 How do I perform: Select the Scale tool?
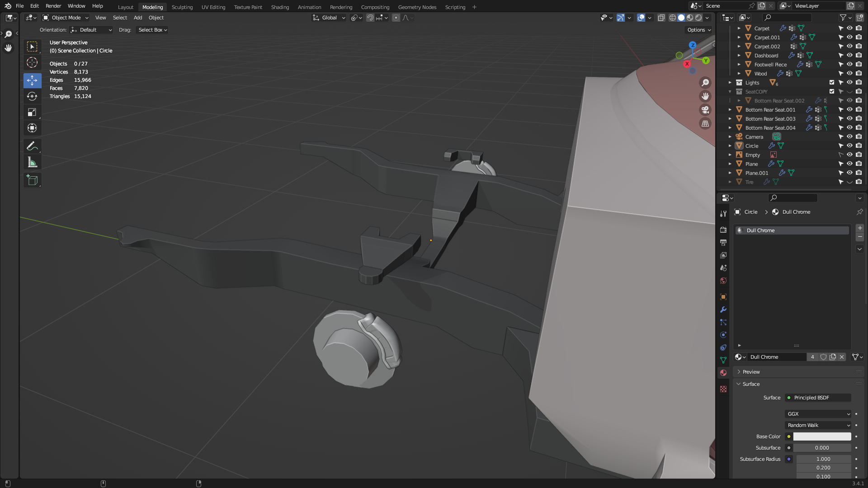click(x=32, y=112)
